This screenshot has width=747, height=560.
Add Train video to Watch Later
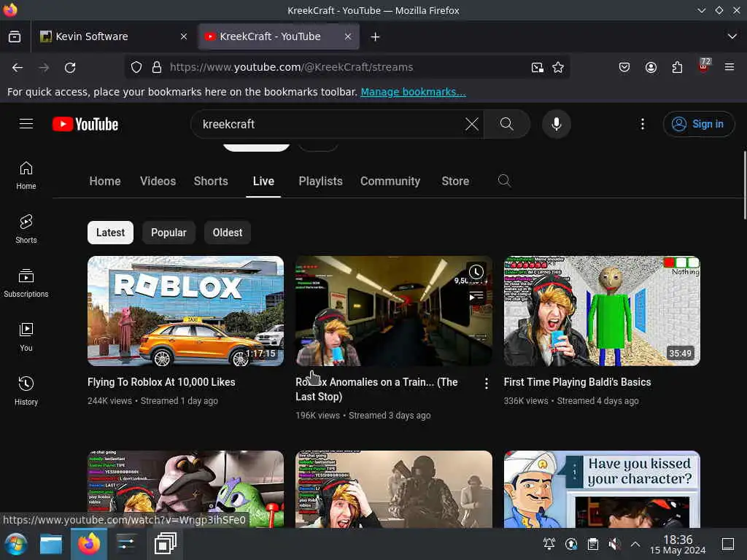pyautogui.click(x=476, y=272)
